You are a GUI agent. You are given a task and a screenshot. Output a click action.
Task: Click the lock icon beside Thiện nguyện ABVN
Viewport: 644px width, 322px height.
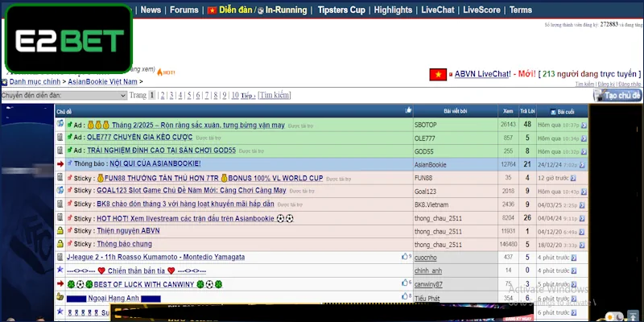pos(60,231)
